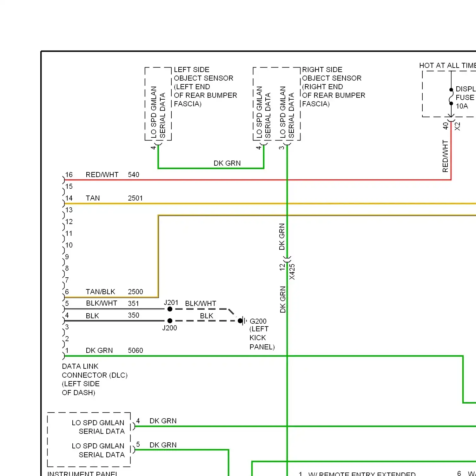
Task: Select DLC pin number 7
Action: (x=67, y=280)
